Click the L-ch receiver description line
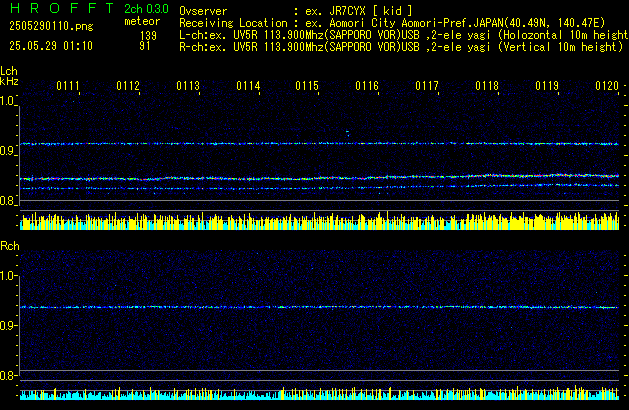 click(404, 35)
